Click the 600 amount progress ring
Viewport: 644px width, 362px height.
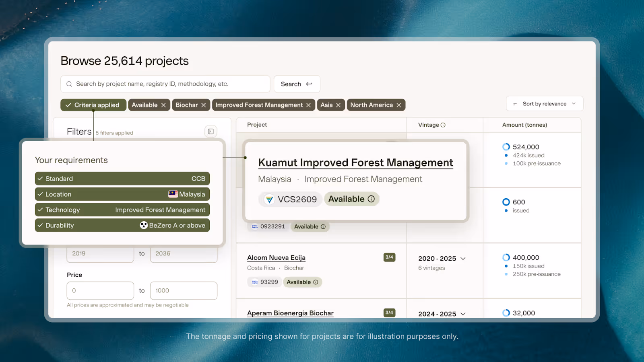coord(506,202)
